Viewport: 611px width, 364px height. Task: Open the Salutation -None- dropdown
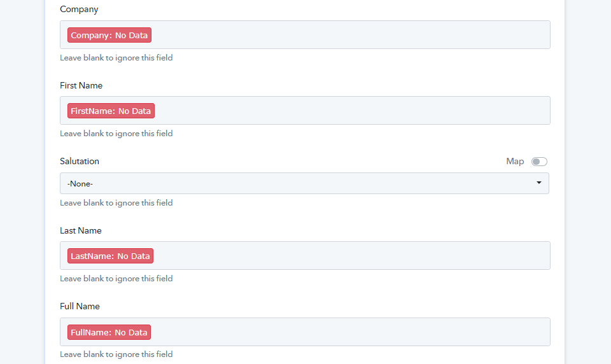[x=304, y=183]
